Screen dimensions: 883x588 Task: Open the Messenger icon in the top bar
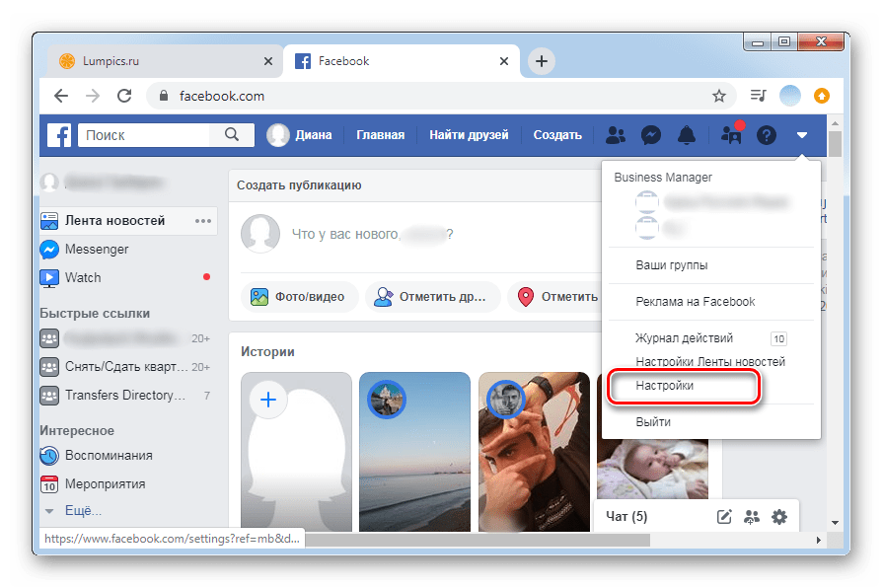(651, 135)
